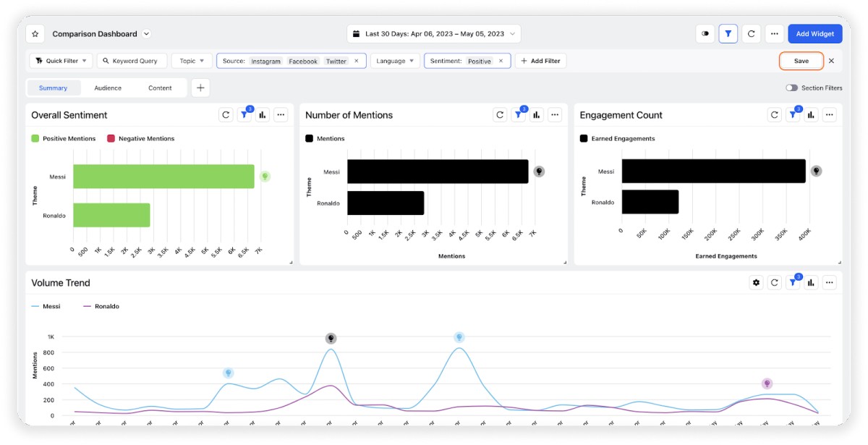The image size is (868, 445).
Task: Refresh the entire dashboard
Action: pyautogui.click(x=752, y=34)
